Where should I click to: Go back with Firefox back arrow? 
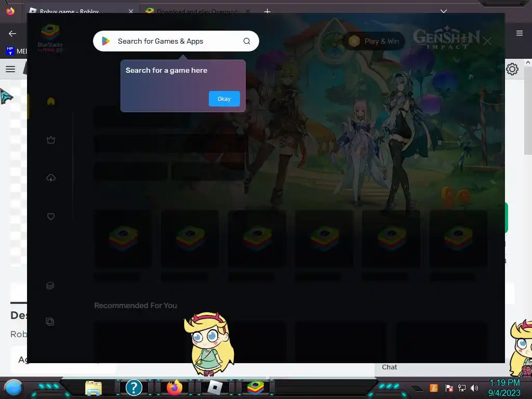tap(12, 33)
